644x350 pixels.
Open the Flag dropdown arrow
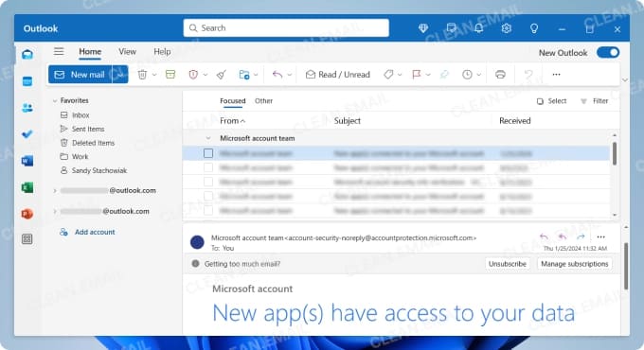(x=428, y=75)
